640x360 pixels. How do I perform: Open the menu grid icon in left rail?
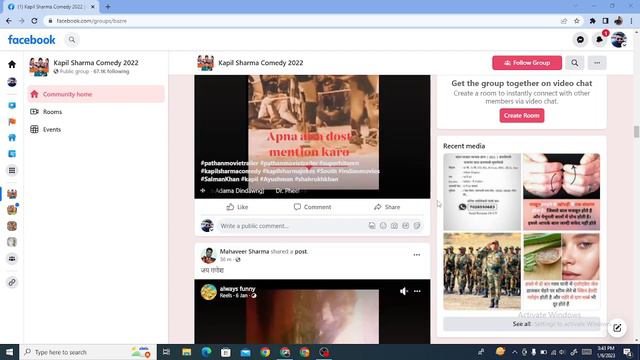tap(12, 170)
